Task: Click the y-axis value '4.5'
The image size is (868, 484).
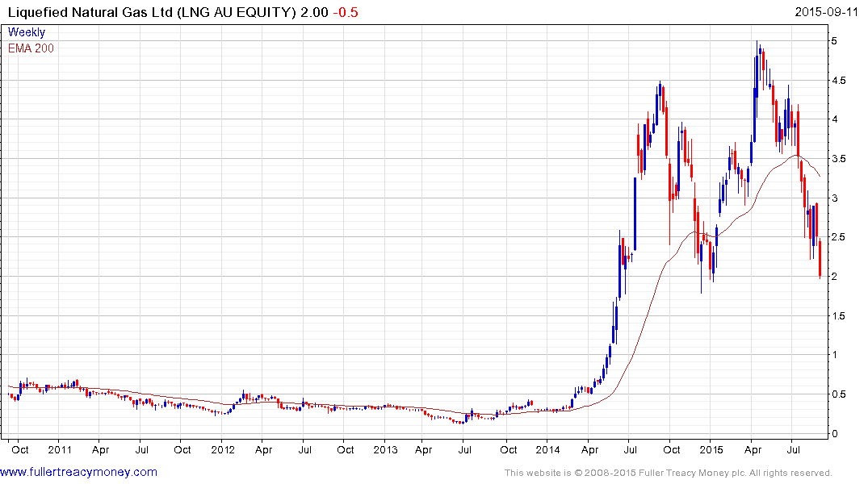Action: (839, 81)
